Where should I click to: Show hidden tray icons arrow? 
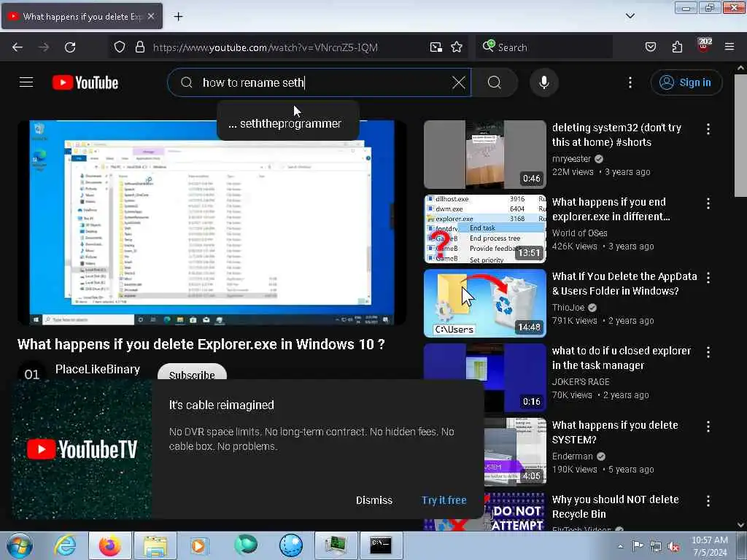pyautogui.click(x=620, y=547)
